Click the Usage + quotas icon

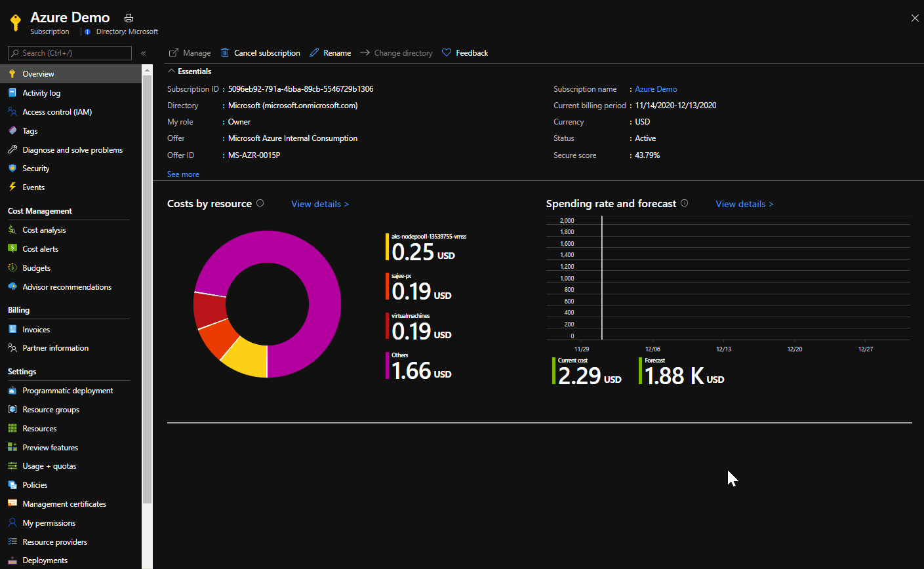click(x=12, y=465)
